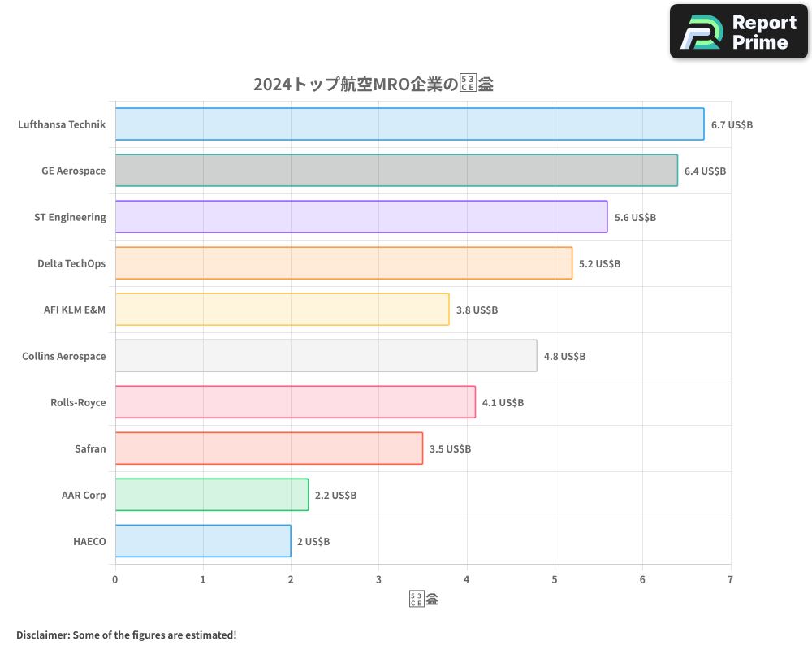The image size is (812, 650).
Task: Select the HAECO blue bar
Action: (203, 541)
